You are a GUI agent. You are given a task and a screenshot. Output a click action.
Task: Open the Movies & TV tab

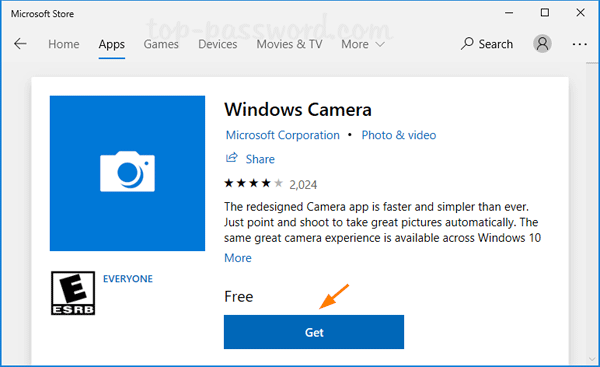(289, 44)
